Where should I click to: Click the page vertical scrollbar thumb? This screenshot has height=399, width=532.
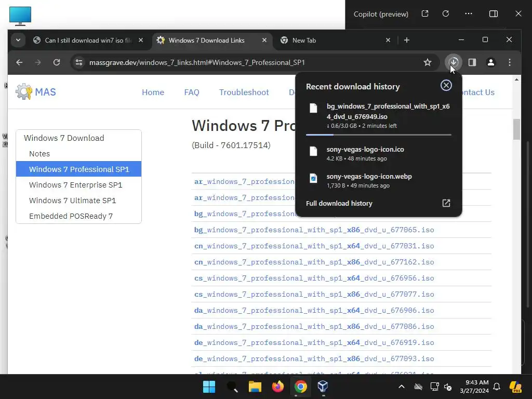516,129
